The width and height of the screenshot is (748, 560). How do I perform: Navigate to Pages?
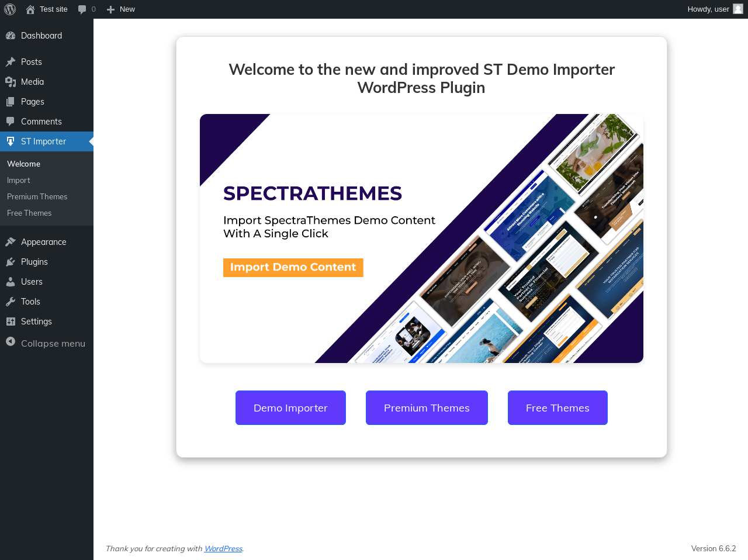pyautogui.click(x=47, y=102)
